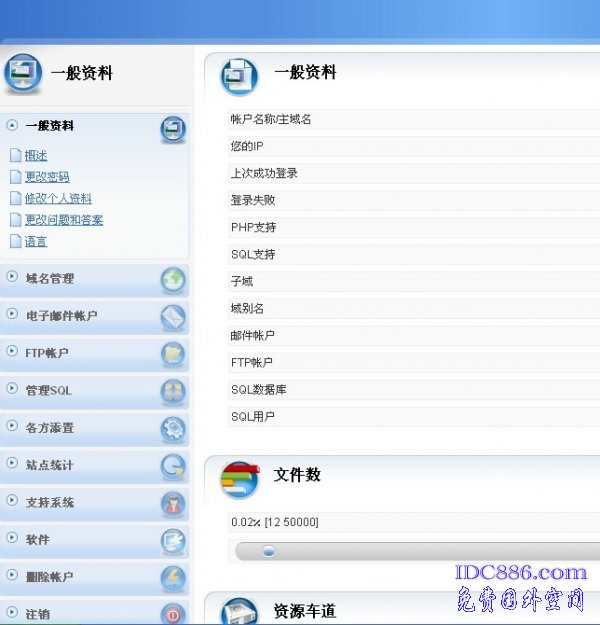This screenshot has height=625, width=600.
Task: Open the 概述 link
Action: (36, 156)
